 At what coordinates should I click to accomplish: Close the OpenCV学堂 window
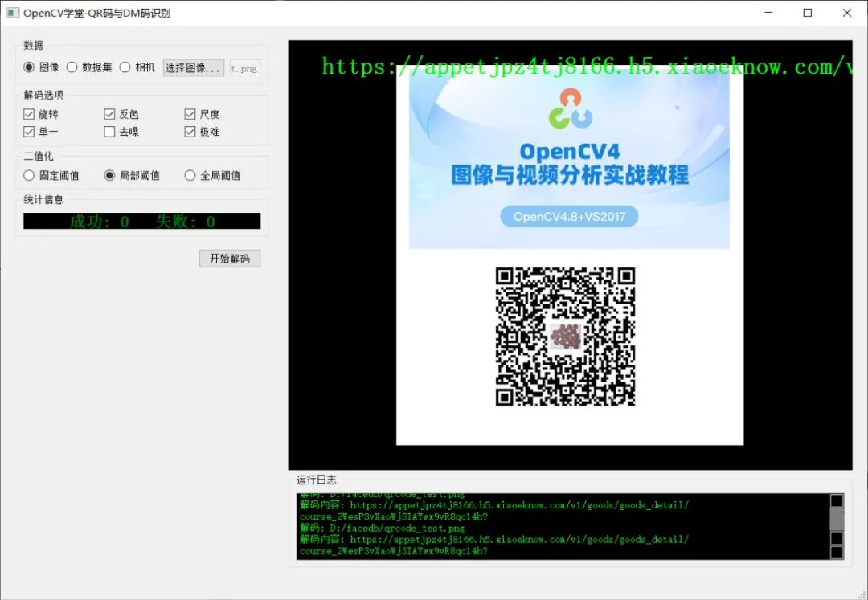coord(847,13)
